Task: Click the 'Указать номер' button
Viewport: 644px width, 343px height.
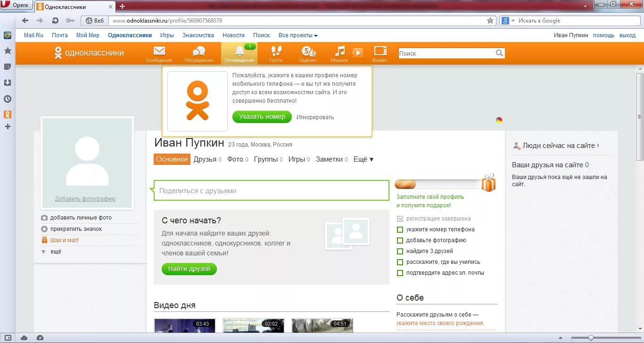Action: coord(262,117)
